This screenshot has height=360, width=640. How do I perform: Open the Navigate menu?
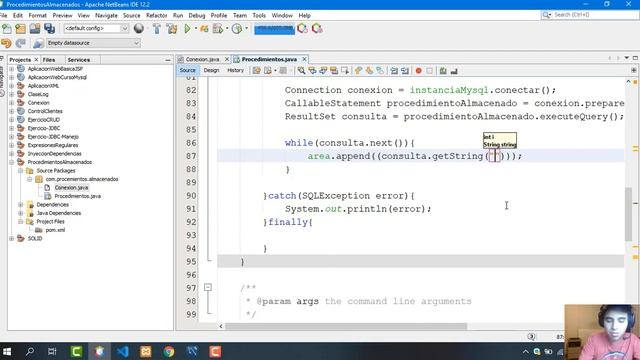(x=106, y=15)
